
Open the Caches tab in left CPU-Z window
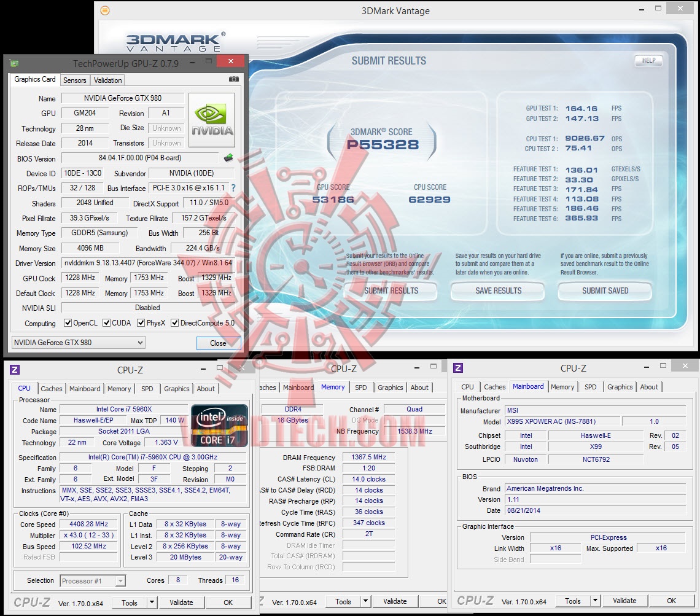(x=52, y=389)
